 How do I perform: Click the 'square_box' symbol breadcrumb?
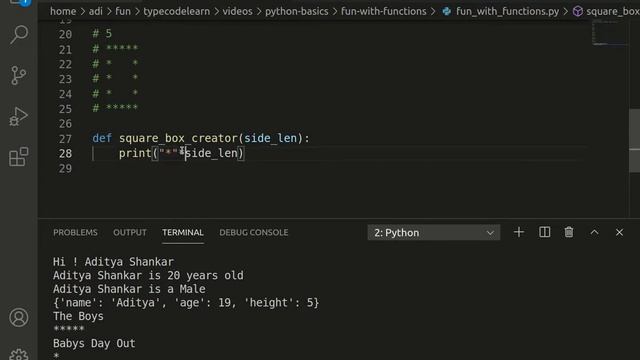(x=613, y=11)
